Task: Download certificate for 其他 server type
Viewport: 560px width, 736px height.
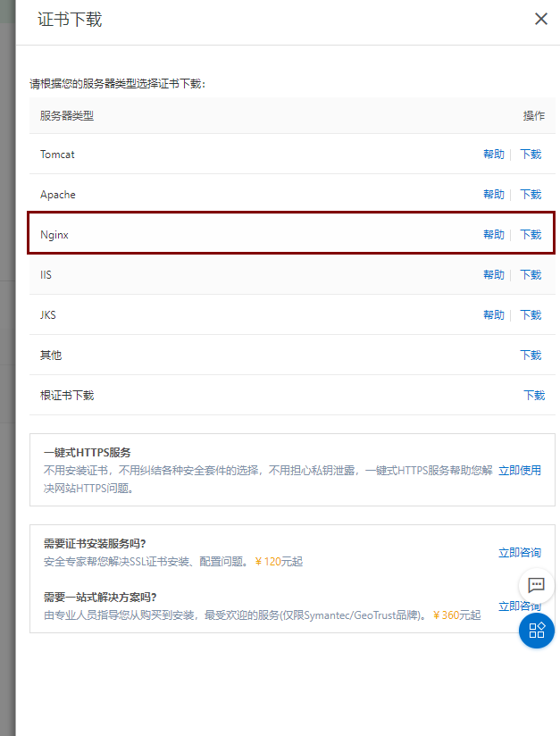Action: tap(531, 355)
